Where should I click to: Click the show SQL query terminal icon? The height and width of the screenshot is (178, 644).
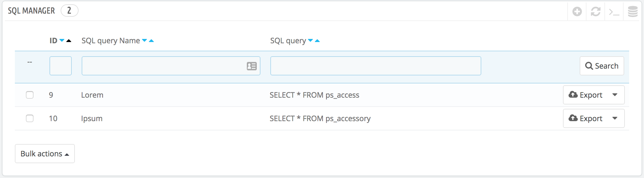click(614, 12)
